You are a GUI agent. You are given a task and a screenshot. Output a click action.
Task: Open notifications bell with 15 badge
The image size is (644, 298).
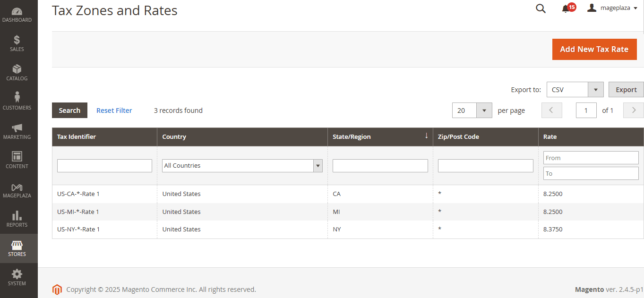566,9
